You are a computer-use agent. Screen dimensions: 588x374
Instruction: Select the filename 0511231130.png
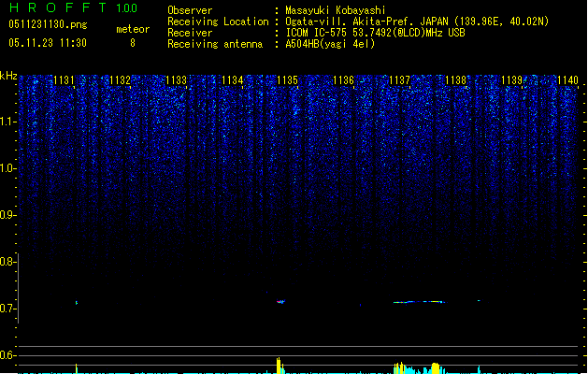[x=48, y=24]
